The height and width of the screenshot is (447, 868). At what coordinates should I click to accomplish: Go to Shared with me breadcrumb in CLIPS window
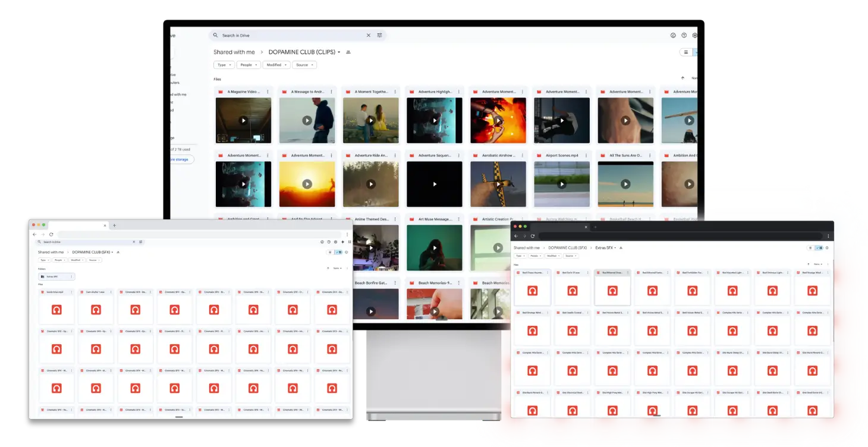234,52
